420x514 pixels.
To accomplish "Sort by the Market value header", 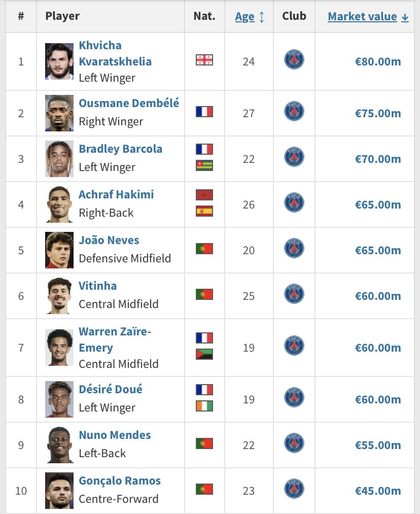I will (x=362, y=16).
